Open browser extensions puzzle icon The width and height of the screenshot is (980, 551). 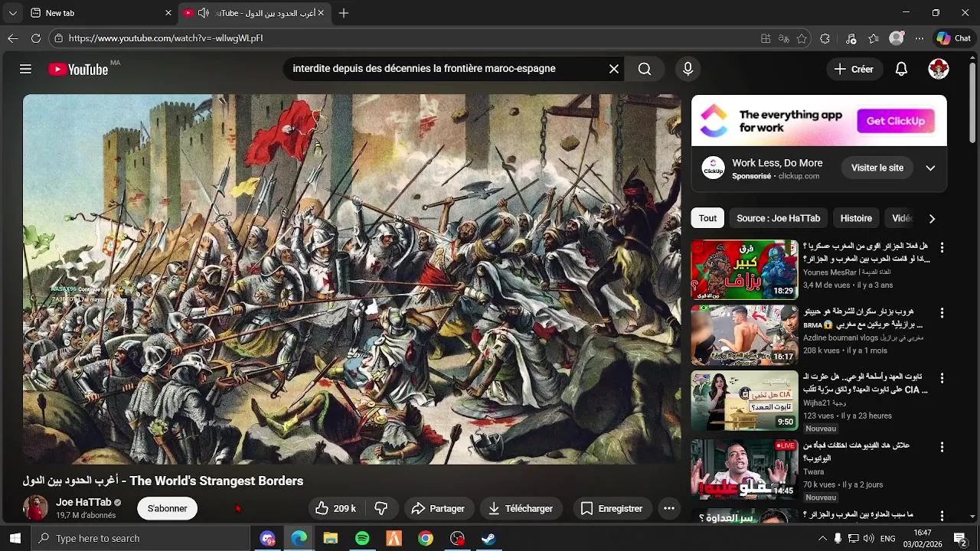pos(825,38)
